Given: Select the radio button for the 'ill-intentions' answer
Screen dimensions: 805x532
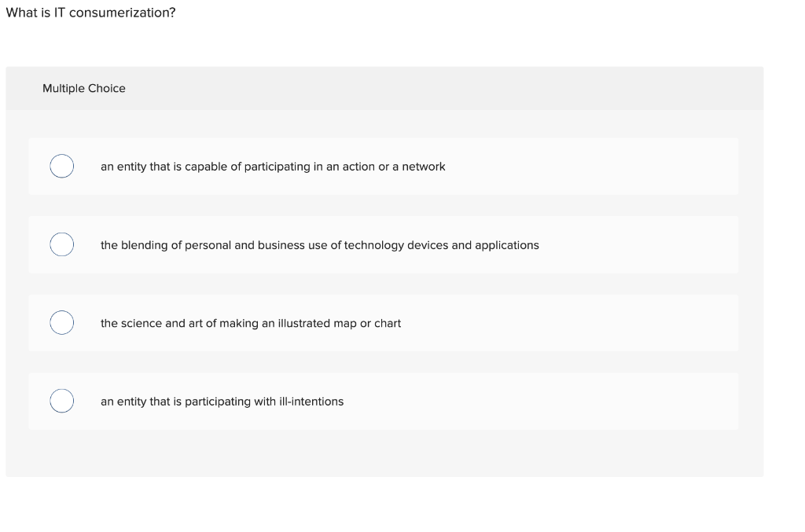Looking at the screenshot, I should 62,400.
